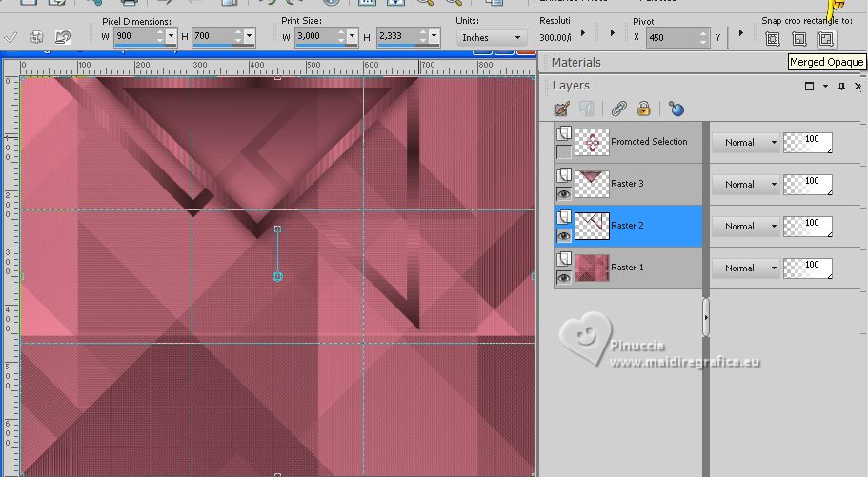Image resolution: width=868 pixels, height=477 pixels.
Task: Apply the crop with the checkmark icon
Action: click(10, 38)
